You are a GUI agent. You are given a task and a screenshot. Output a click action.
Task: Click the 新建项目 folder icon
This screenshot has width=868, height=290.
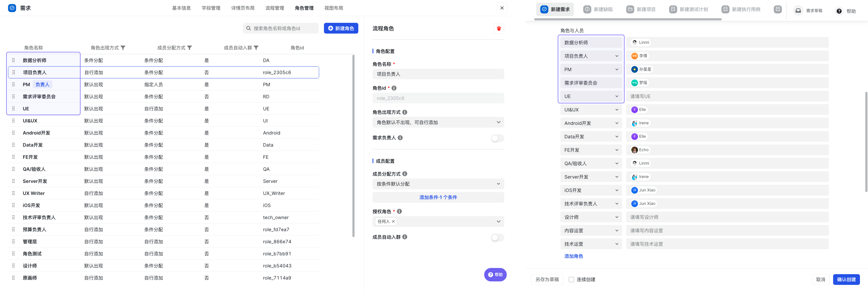click(630, 9)
